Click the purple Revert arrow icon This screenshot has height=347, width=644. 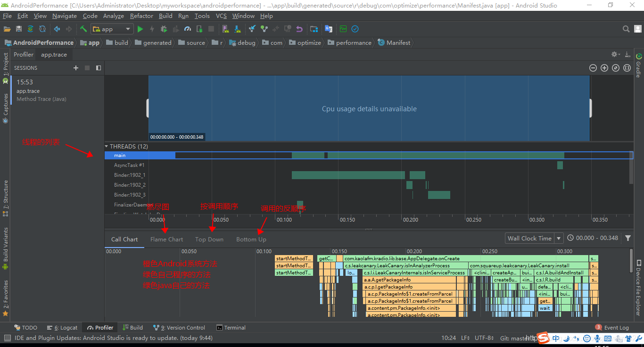(x=299, y=29)
